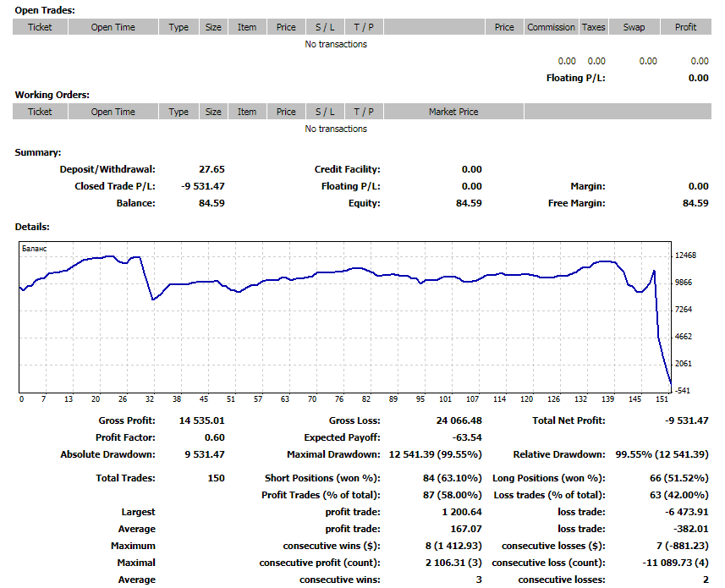The width and height of the screenshot is (725, 588).
Task: Click the average profit trade value 167.07
Action: [x=466, y=530]
